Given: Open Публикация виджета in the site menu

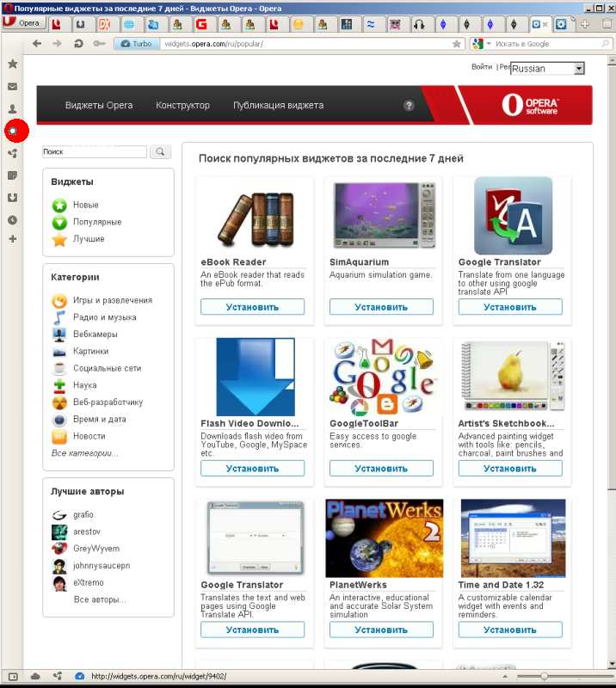Looking at the screenshot, I should 279,105.
